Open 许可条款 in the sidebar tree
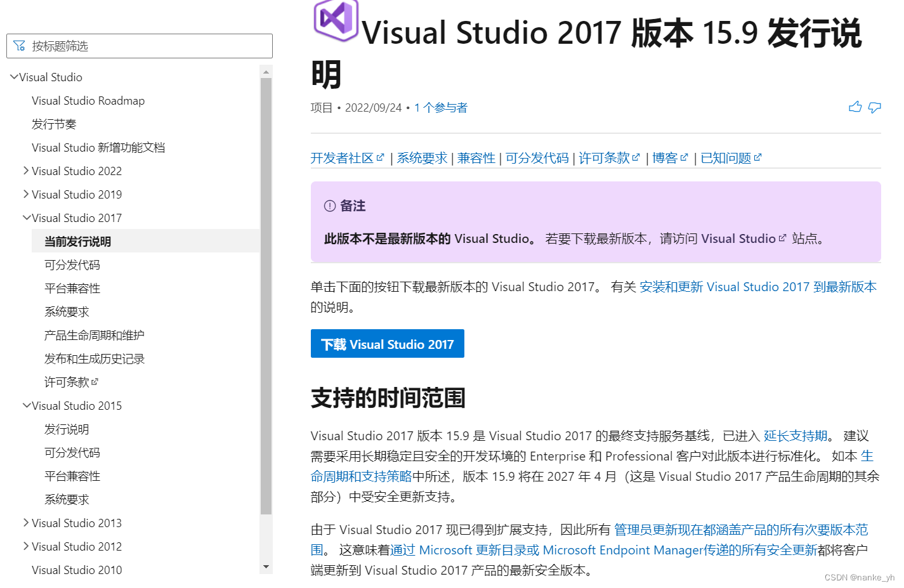Screen dimensions: 904x588 [67, 382]
